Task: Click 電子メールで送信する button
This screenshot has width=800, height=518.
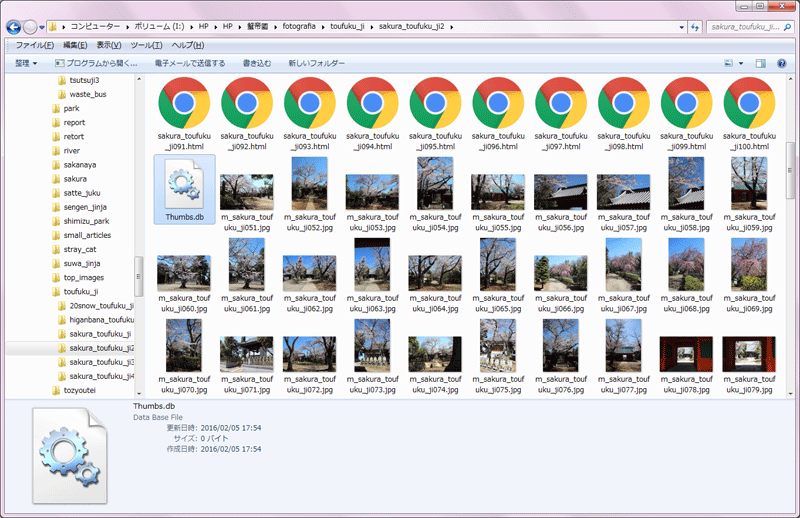Action: pos(190,63)
